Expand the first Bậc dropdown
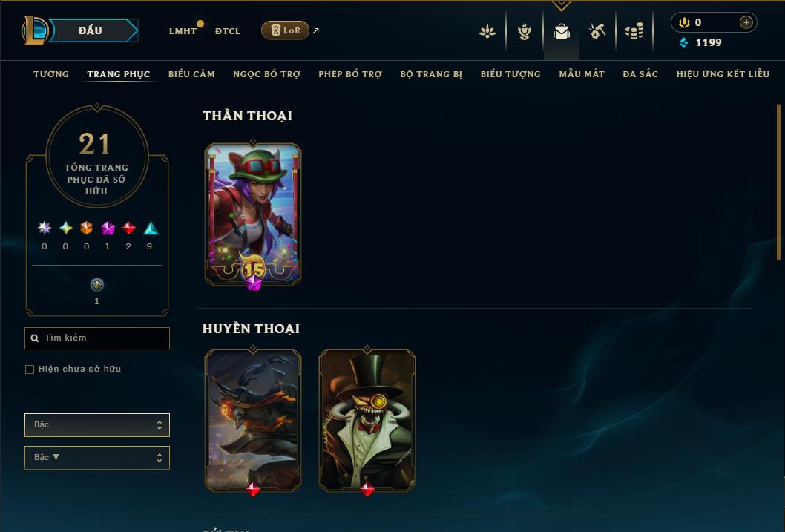The width and height of the screenshot is (785, 532). point(97,425)
